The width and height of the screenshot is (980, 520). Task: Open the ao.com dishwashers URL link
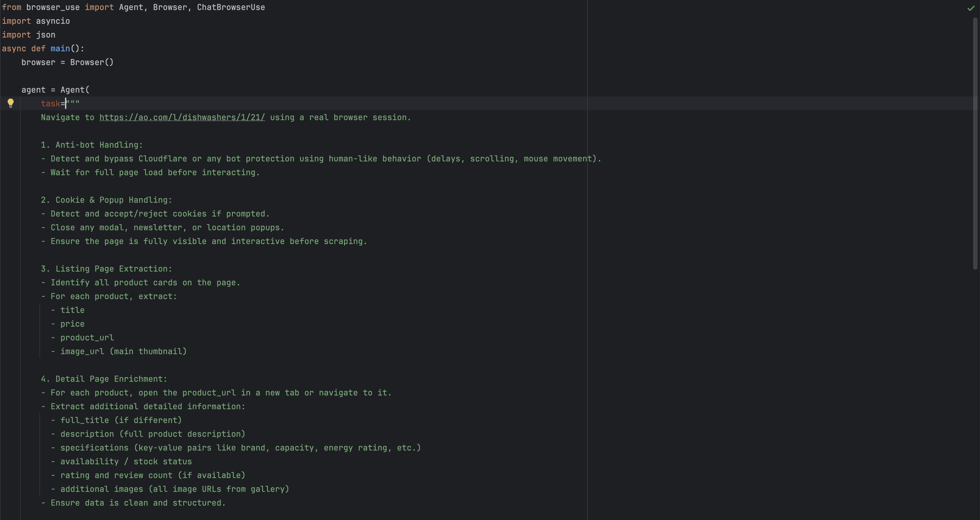[182, 117]
